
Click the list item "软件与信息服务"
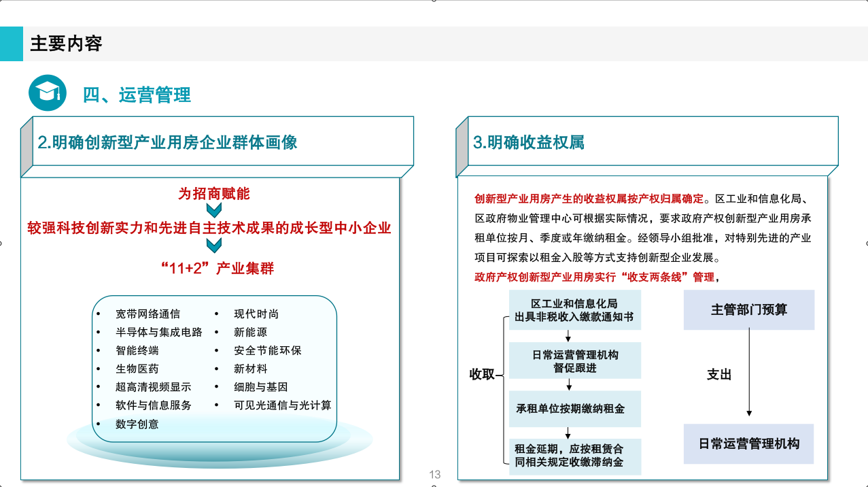[153, 405]
